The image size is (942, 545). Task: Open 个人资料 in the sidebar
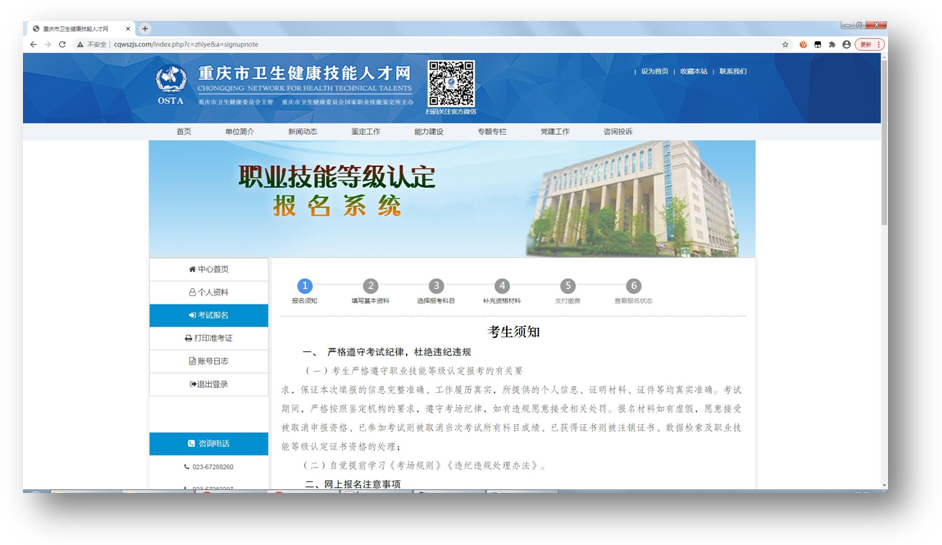click(209, 292)
